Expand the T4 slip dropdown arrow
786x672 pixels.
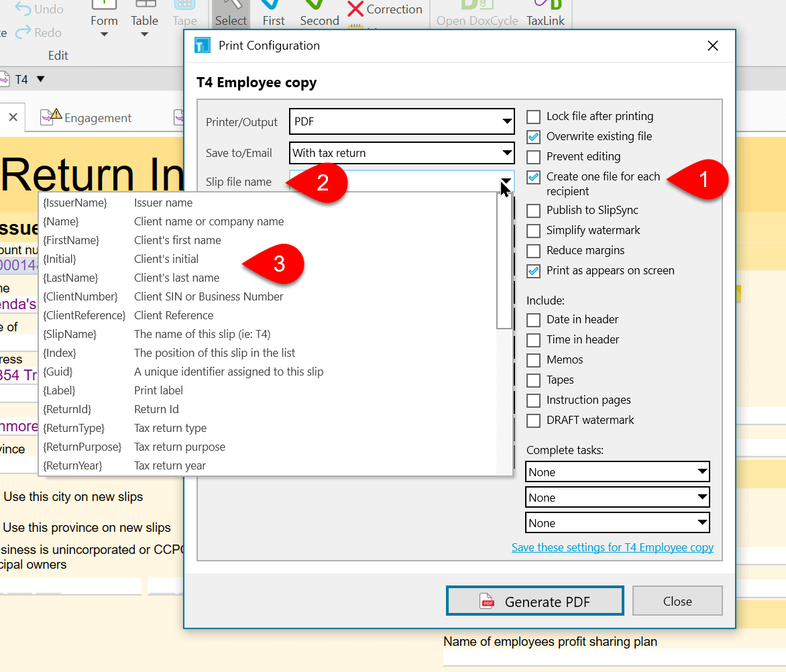tap(41, 79)
